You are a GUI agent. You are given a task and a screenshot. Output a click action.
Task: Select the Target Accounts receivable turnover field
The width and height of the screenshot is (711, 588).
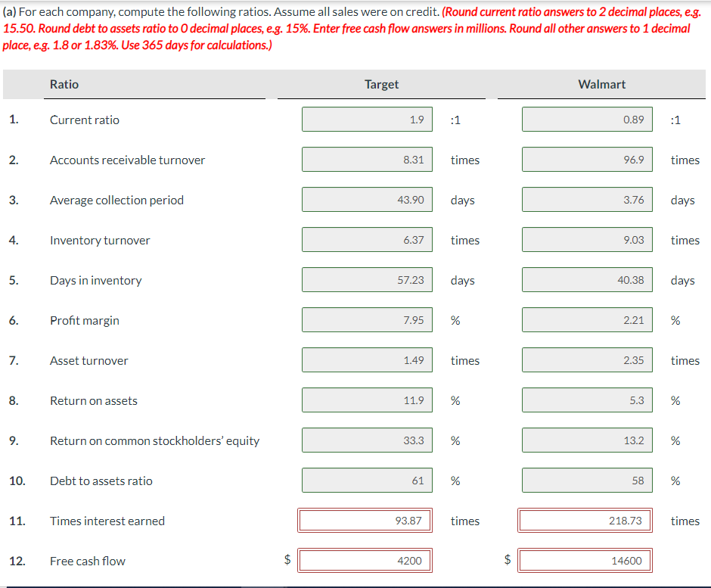coord(367,159)
